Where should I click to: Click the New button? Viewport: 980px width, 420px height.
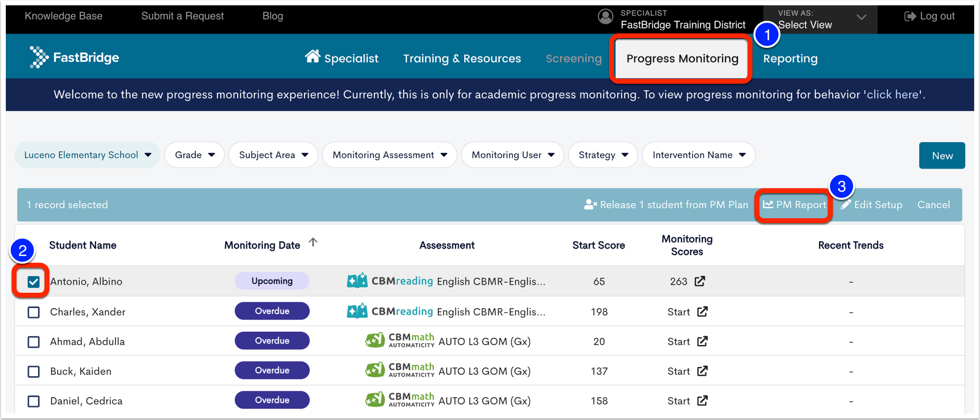942,155
